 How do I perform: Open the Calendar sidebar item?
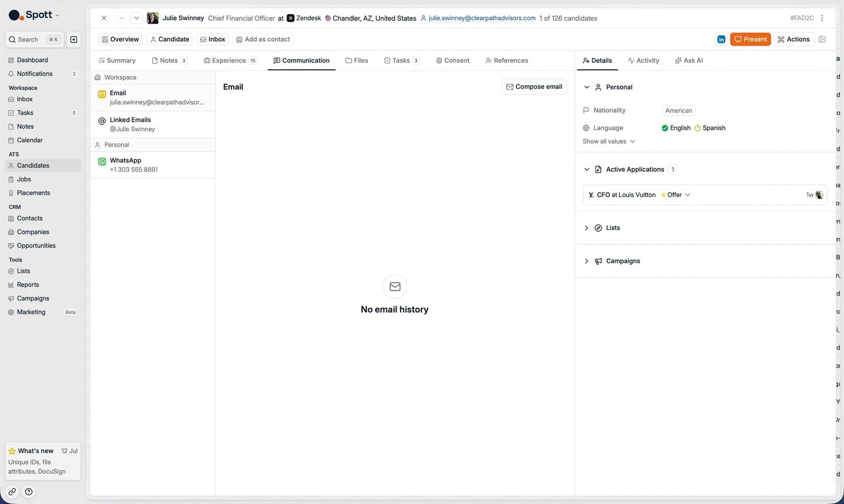click(x=43, y=140)
